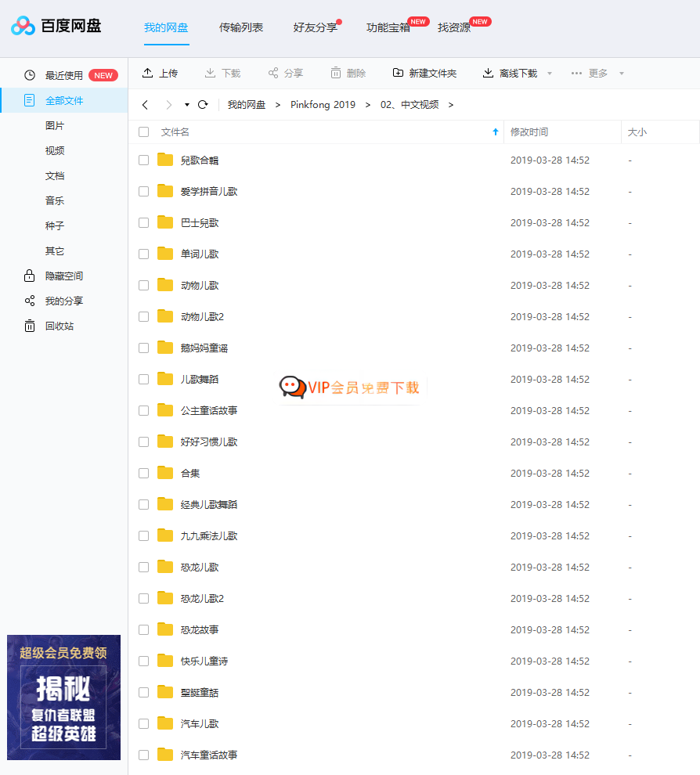Check the box for 合集
700x775 pixels.
click(x=144, y=473)
